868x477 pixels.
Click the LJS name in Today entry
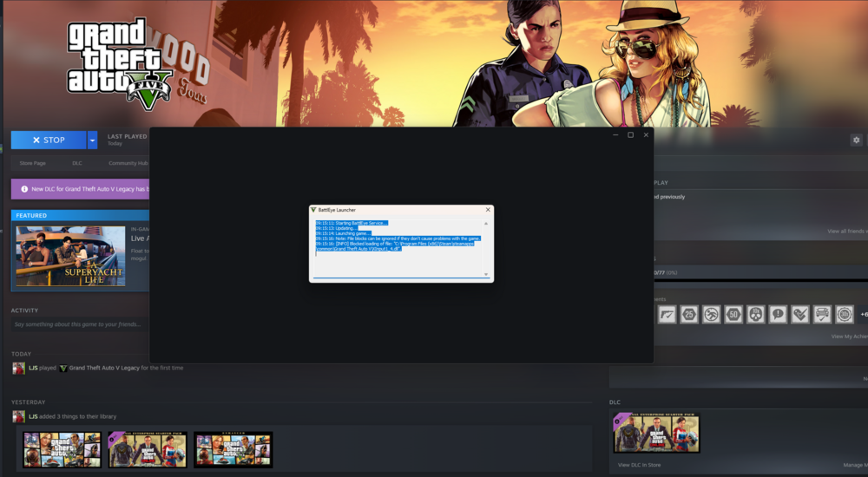pyautogui.click(x=33, y=368)
